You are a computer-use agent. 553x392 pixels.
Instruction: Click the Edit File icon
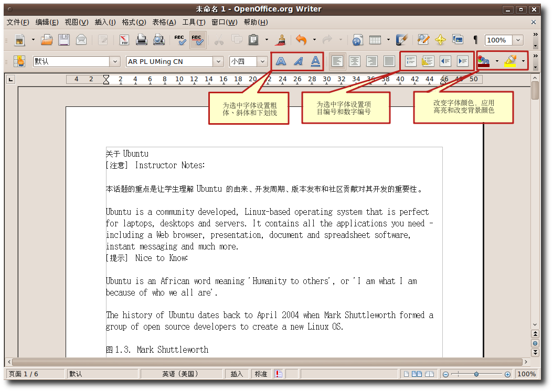click(103, 40)
